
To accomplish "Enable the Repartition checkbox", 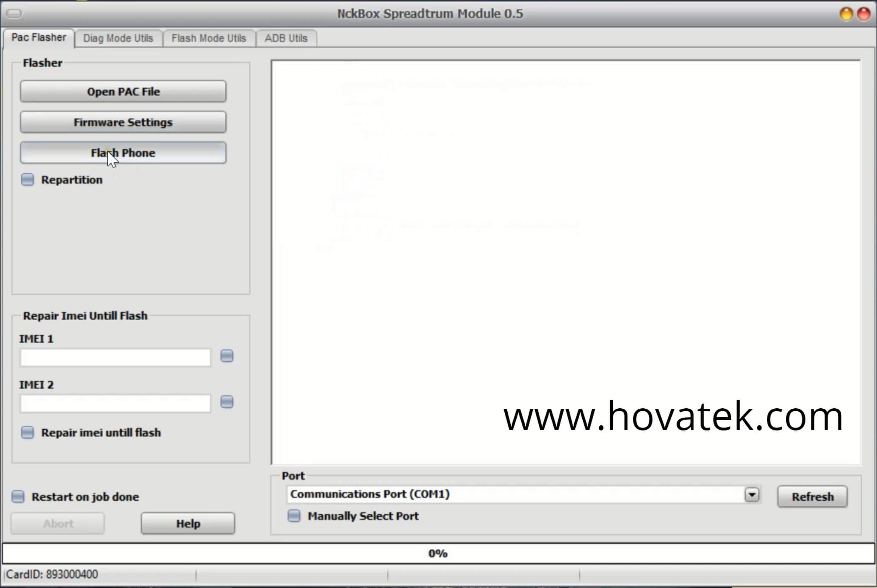I will 27,180.
